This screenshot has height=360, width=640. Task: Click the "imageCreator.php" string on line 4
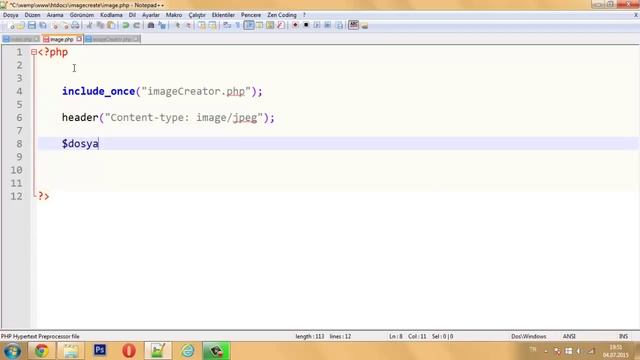pyautogui.click(x=196, y=91)
